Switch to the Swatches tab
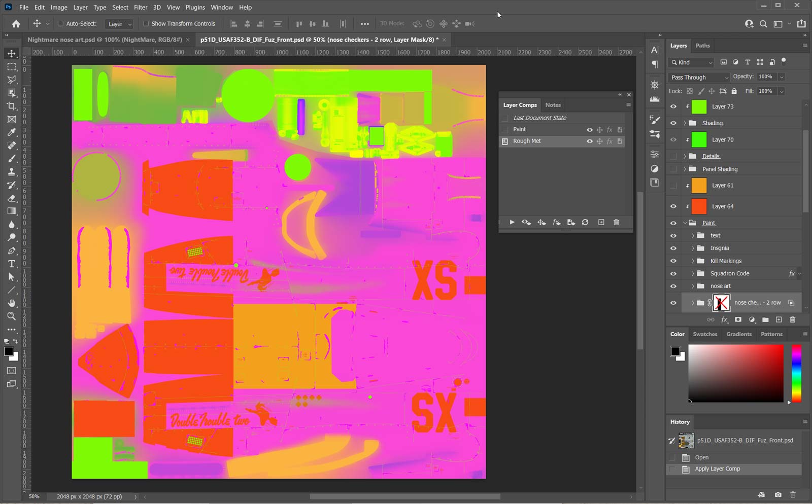 705,334
